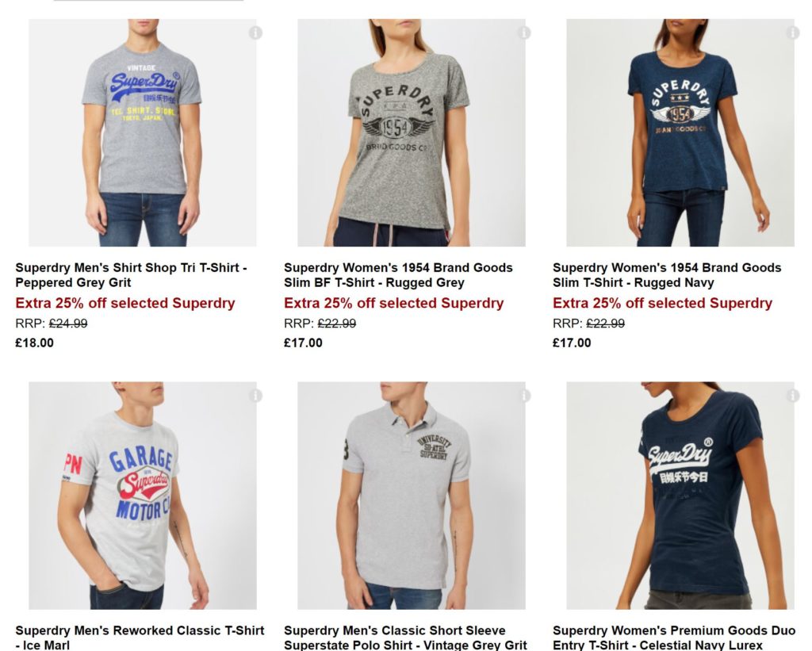Open Women's Premium Goods Duo Entry T-Shirt link
This screenshot has height=651, width=812.
[x=674, y=638]
